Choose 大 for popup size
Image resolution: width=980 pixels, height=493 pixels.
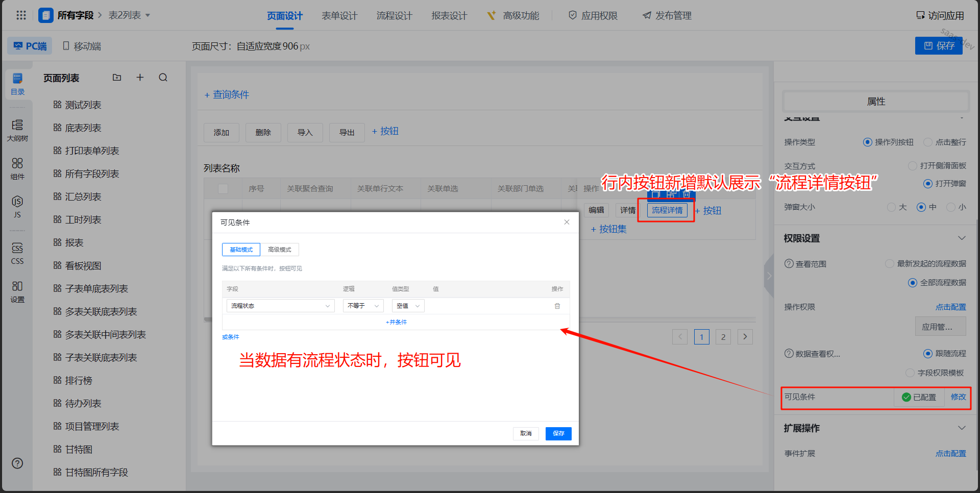pyautogui.click(x=891, y=207)
